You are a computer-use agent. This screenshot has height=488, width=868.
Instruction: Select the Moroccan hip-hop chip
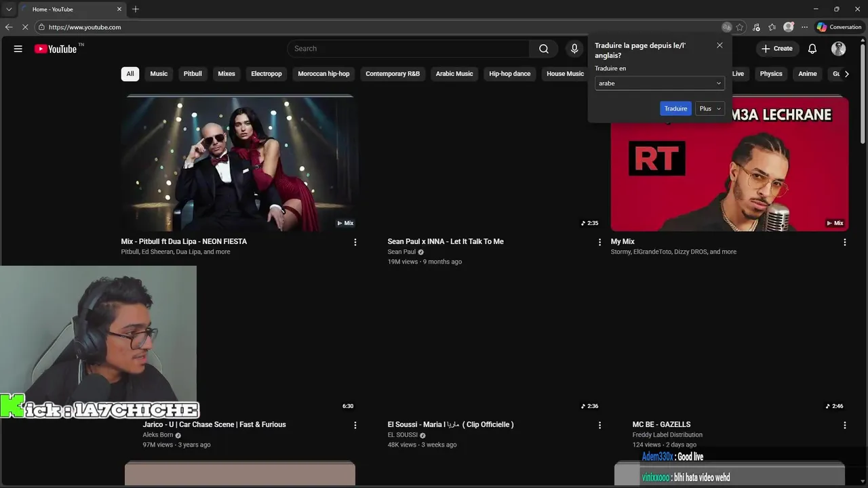[x=323, y=74]
